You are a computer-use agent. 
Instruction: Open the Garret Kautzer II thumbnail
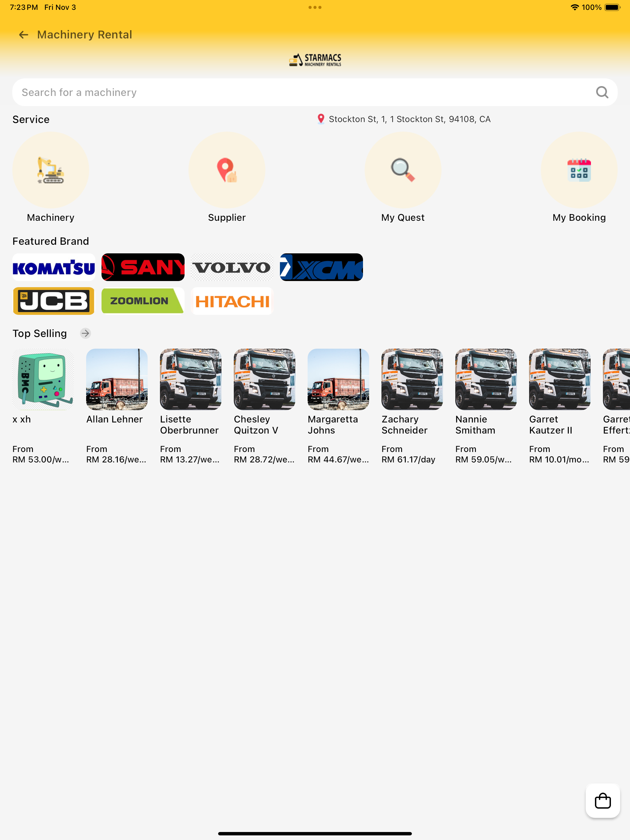click(560, 379)
